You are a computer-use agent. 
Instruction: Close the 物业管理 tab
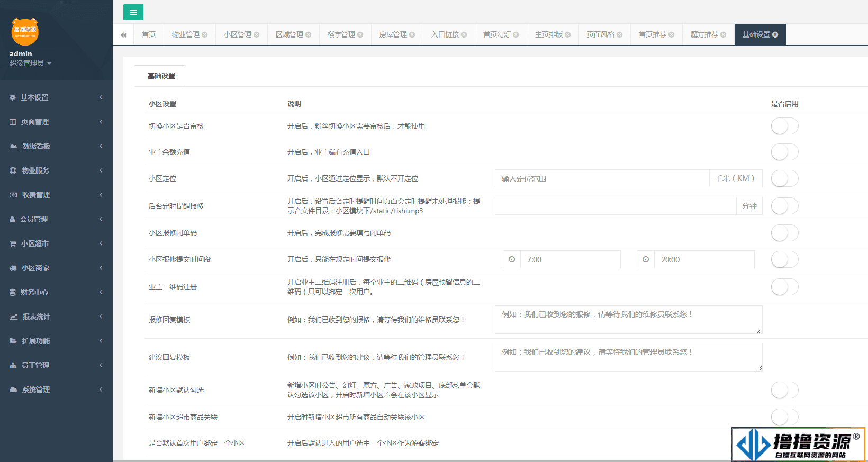pyautogui.click(x=205, y=35)
